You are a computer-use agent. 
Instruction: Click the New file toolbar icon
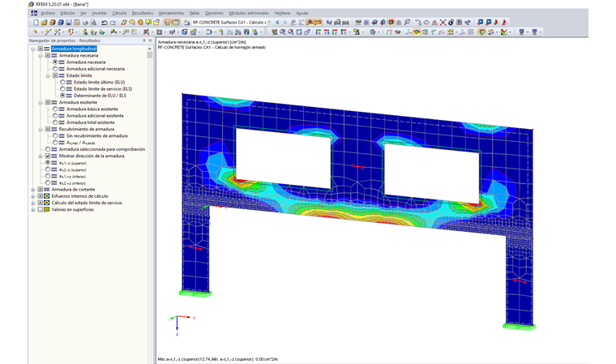(36, 23)
